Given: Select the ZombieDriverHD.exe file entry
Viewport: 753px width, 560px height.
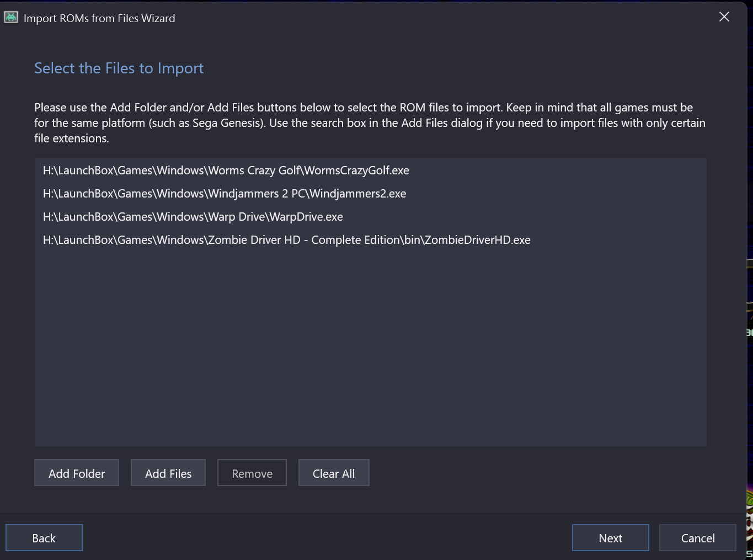Looking at the screenshot, I should coord(371,240).
